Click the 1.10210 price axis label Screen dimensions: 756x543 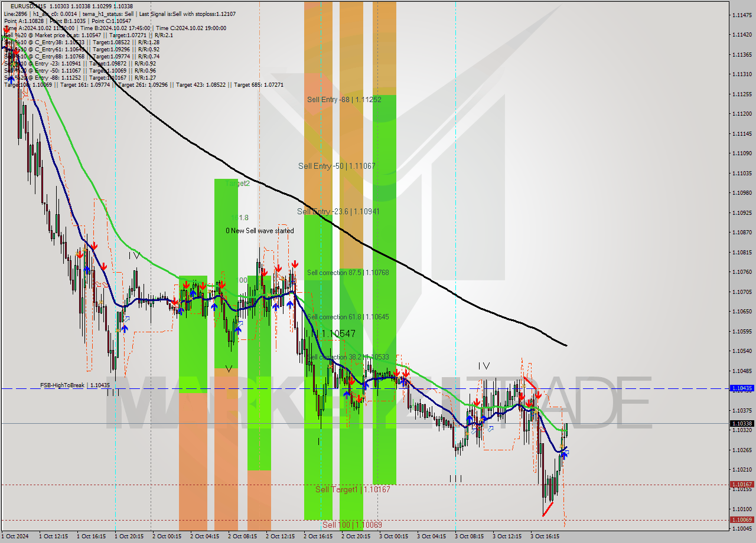tap(742, 469)
